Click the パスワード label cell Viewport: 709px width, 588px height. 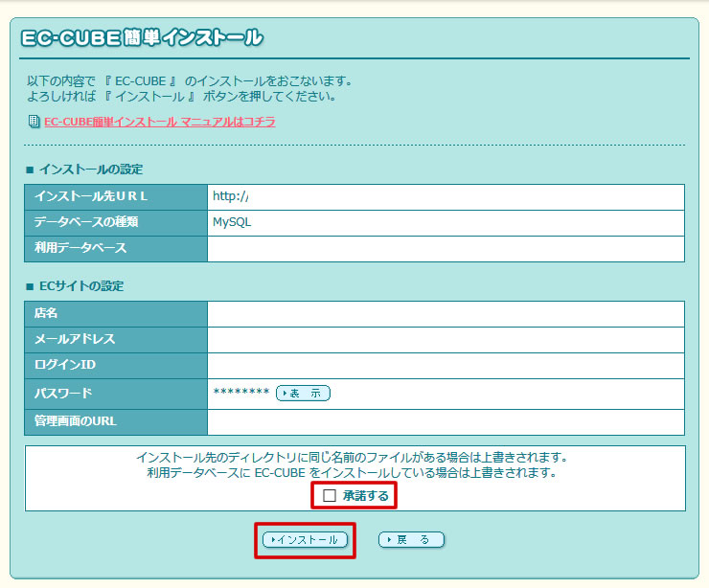[x=63, y=394]
